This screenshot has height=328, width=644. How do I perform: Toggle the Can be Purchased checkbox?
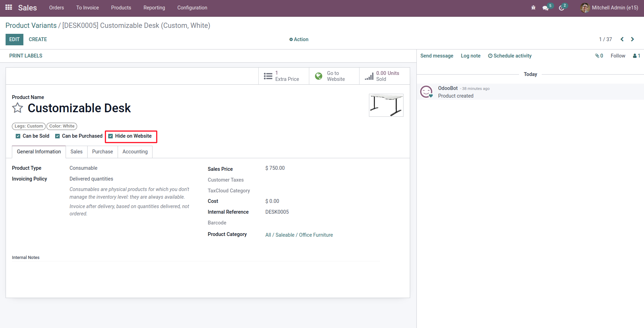point(57,136)
